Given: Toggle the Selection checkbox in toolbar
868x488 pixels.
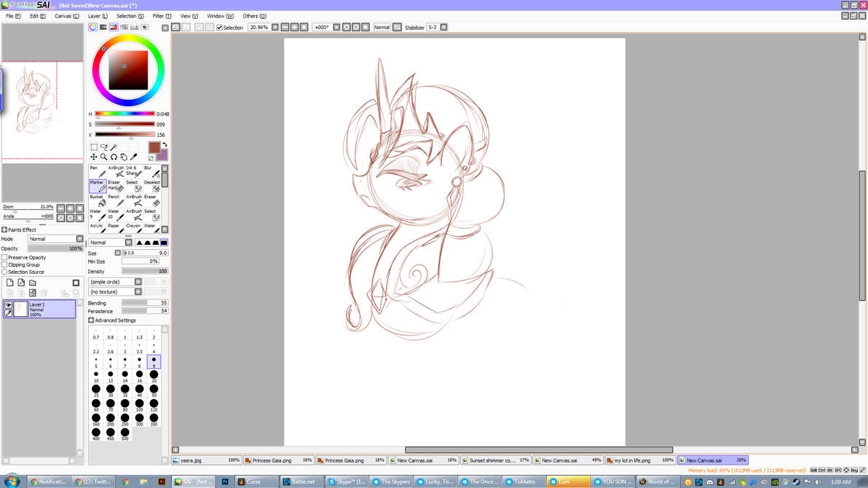Looking at the screenshot, I should [x=220, y=27].
